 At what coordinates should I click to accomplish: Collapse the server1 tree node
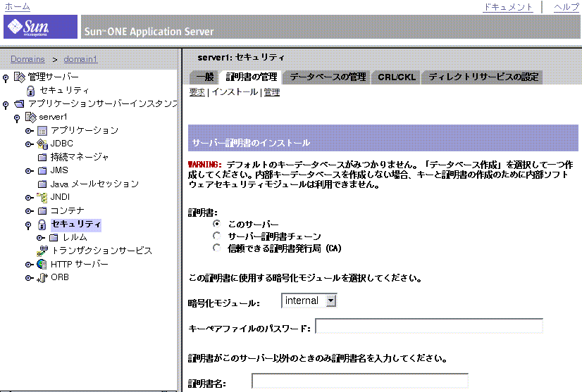pyautogui.click(x=17, y=118)
